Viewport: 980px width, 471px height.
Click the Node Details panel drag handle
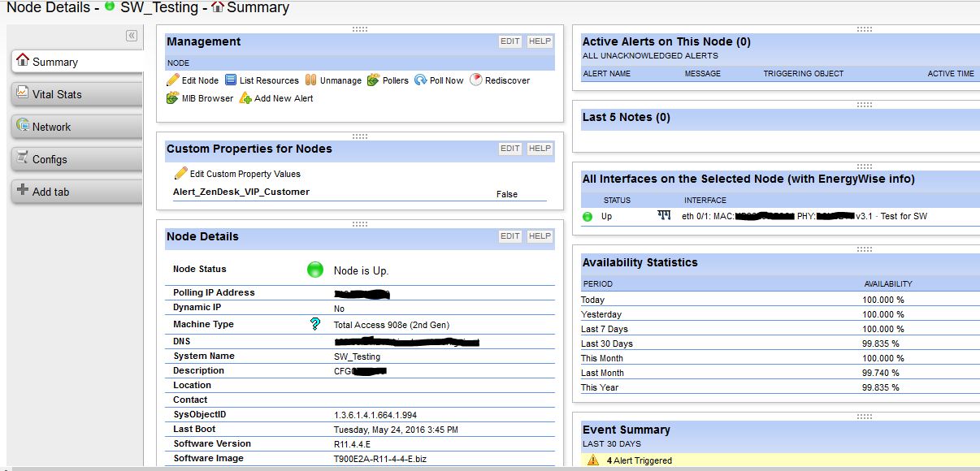(x=360, y=224)
